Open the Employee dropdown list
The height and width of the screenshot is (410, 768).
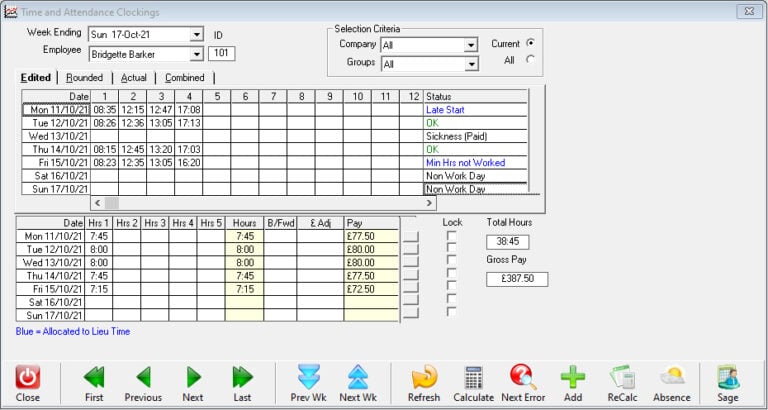click(x=196, y=54)
